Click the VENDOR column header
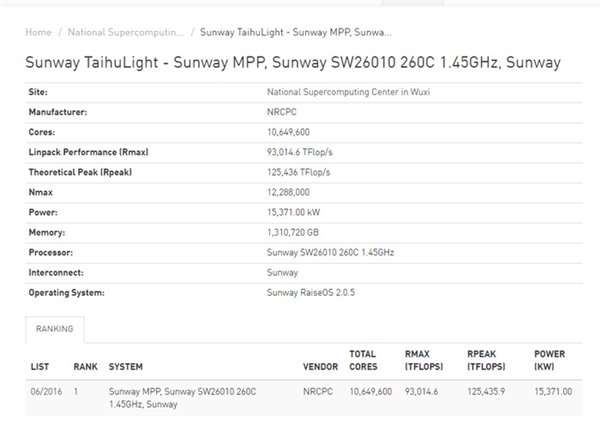600x424 pixels. tap(320, 367)
